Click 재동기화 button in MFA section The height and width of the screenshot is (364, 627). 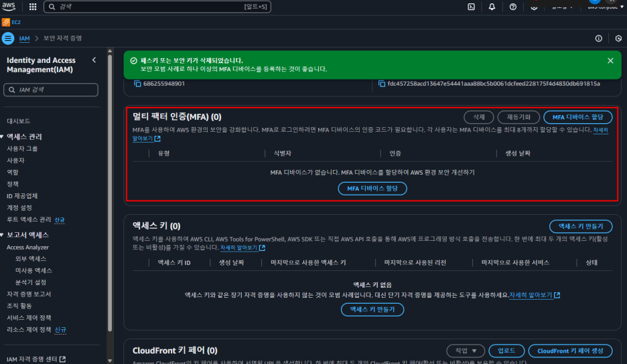tap(518, 117)
